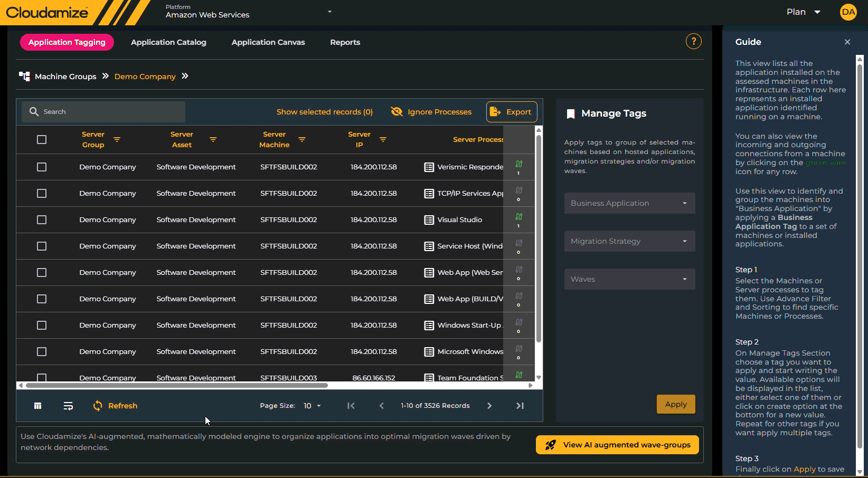Image resolution: width=868 pixels, height=478 pixels.
Task: Select the checkbox for Visual Studio row
Action: click(x=42, y=220)
